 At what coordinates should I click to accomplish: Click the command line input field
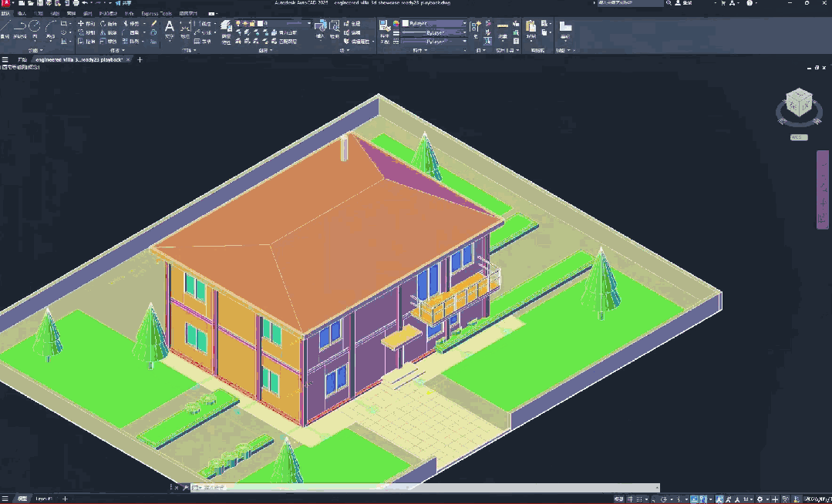(425, 487)
